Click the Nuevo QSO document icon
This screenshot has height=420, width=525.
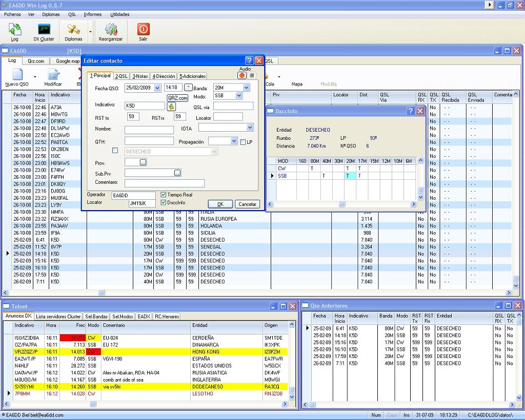coord(17,75)
